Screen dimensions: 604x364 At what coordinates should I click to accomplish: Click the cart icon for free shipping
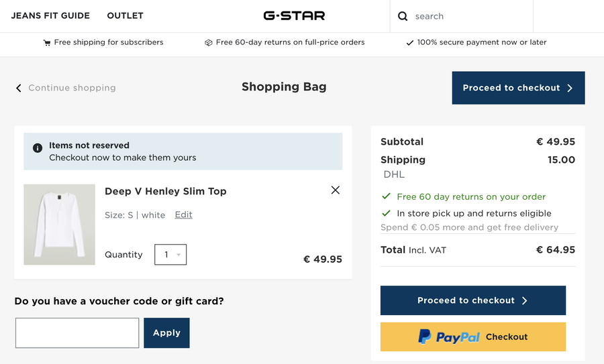47,42
